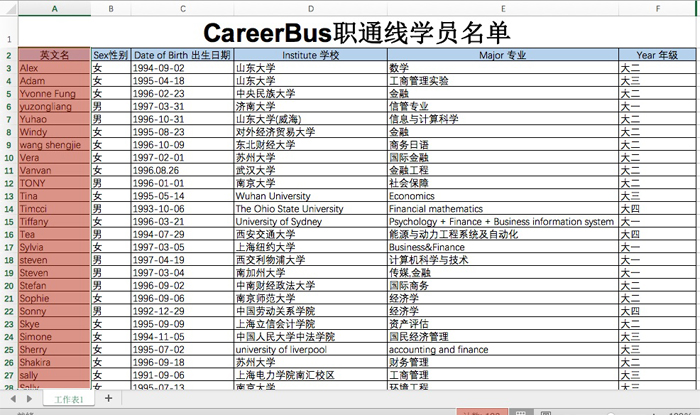Select the Sex性别 header cell
The height and width of the screenshot is (415, 700).
[x=111, y=55]
